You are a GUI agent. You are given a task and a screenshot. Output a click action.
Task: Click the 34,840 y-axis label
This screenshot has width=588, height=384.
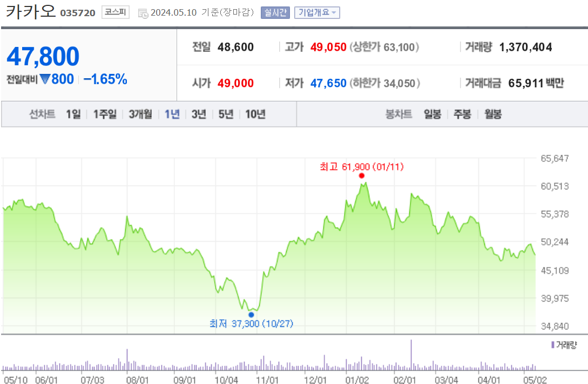click(x=555, y=326)
